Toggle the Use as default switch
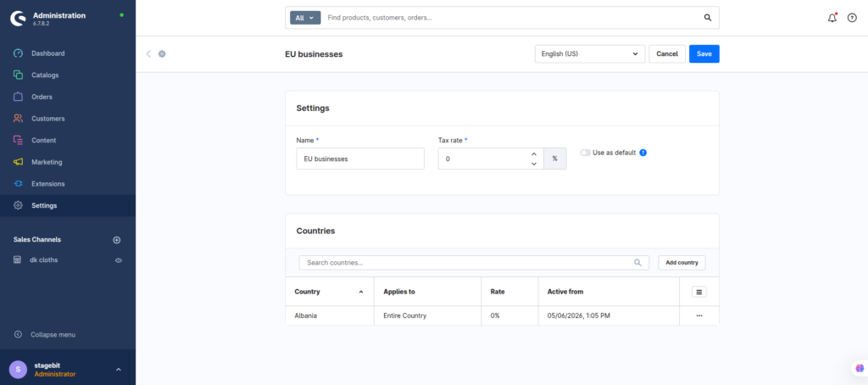 (585, 153)
